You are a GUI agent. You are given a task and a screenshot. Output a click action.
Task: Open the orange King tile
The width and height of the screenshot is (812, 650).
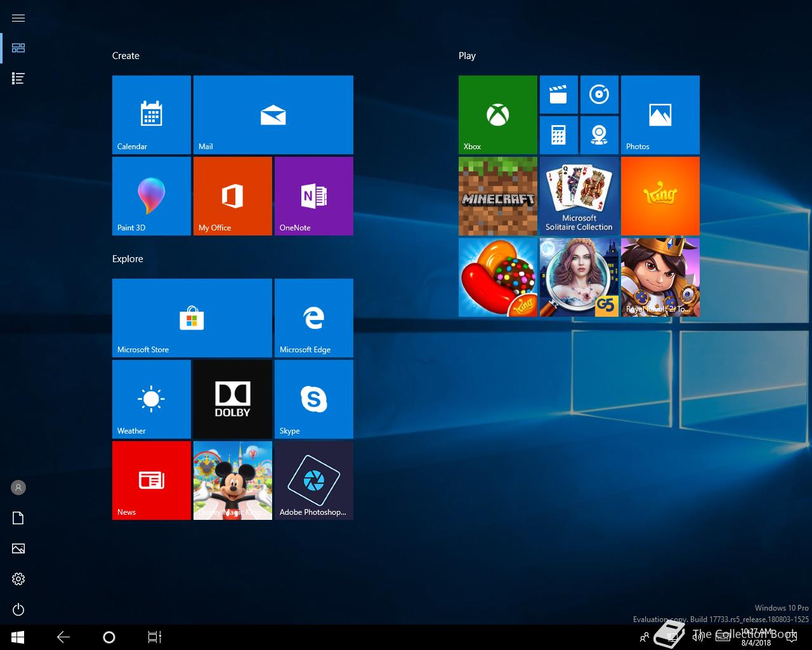pos(660,196)
